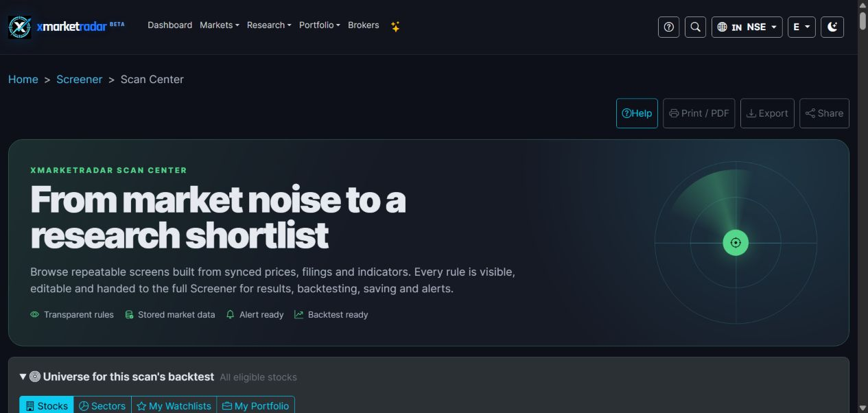Click the page vertical scrollbar thumb
The image size is (868, 413).
(x=863, y=21)
